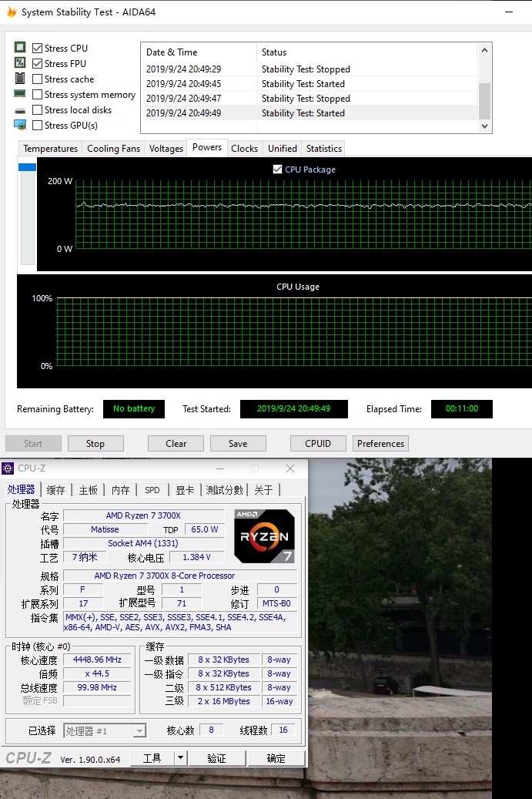Switch to the Clocks tab
Image resolution: width=532 pixels, height=799 pixels.
(x=244, y=148)
